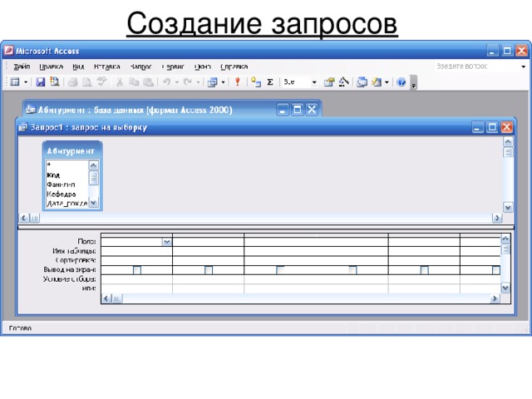Click the blue Help question mark icon
Viewport: 532px width, 399px height.
coord(401,82)
